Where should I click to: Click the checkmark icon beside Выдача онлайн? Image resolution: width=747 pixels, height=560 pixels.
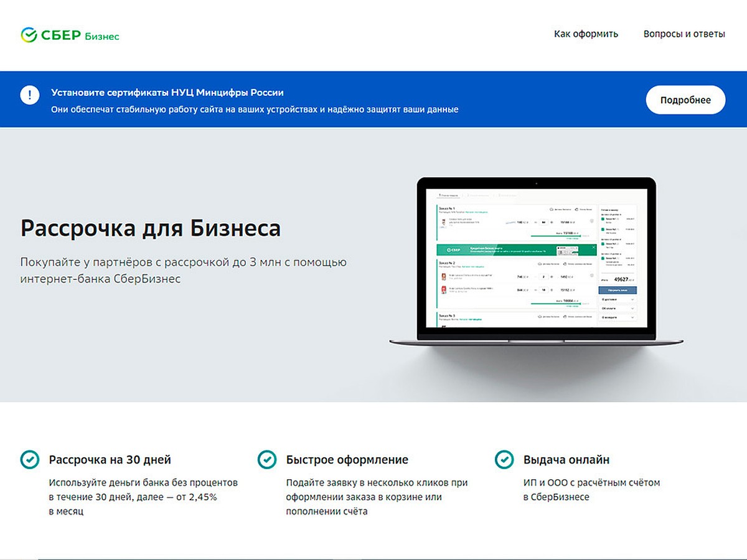(x=504, y=460)
